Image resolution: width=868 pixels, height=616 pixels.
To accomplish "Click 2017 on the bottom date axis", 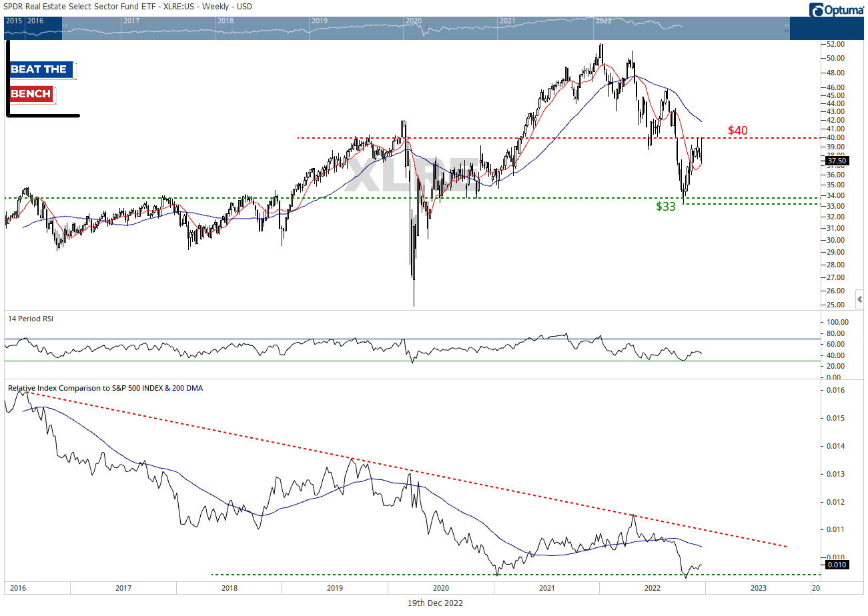I will tap(123, 589).
